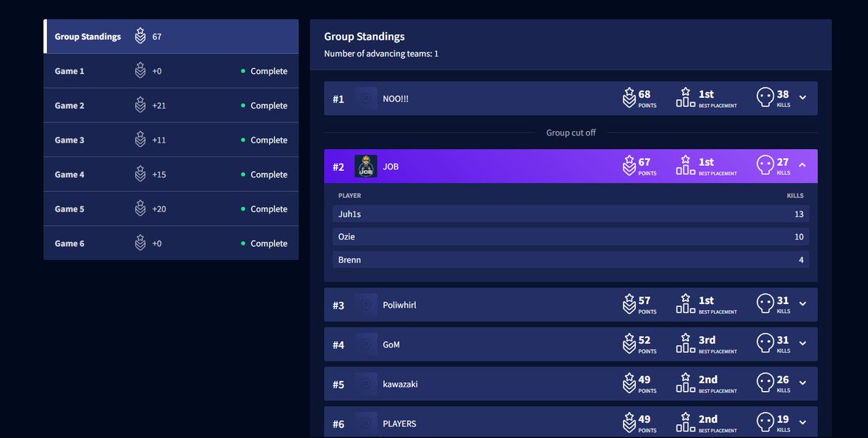The image size is (868, 438).
Task: Select Game 4 in sidebar
Action: (x=171, y=174)
